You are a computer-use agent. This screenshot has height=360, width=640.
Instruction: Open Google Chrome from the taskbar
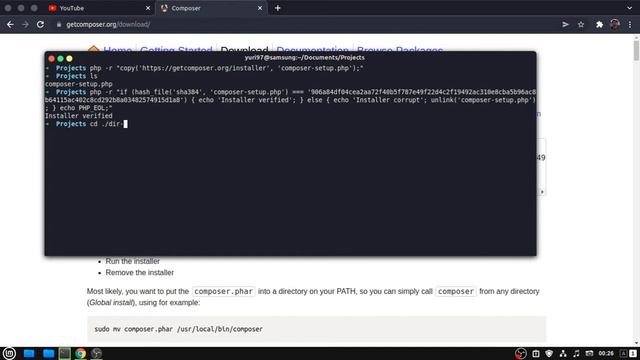pyautogui.click(x=80, y=353)
